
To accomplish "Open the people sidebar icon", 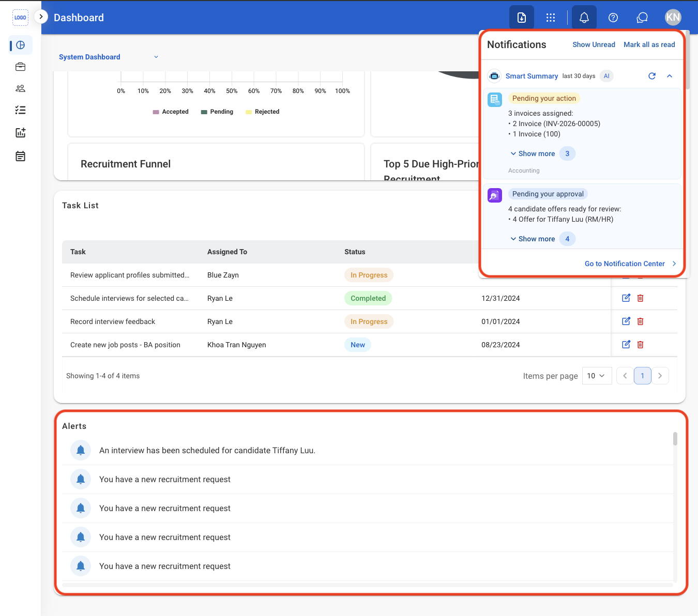I will click(x=21, y=88).
